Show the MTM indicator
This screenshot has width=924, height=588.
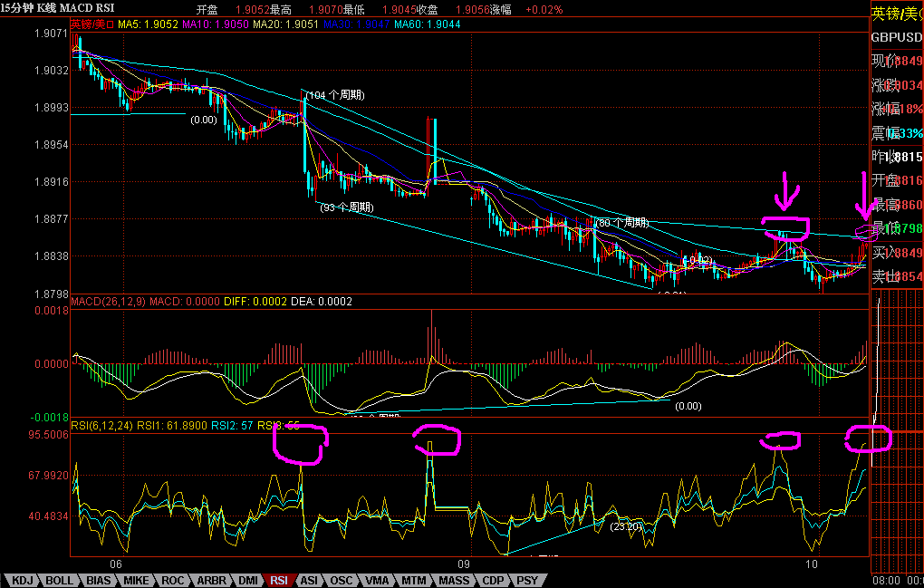click(x=414, y=580)
